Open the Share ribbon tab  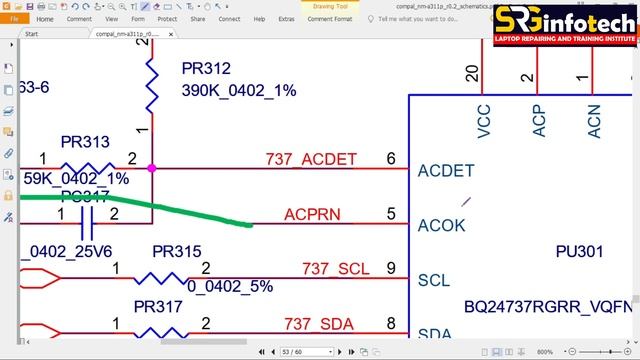coord(198,19)
